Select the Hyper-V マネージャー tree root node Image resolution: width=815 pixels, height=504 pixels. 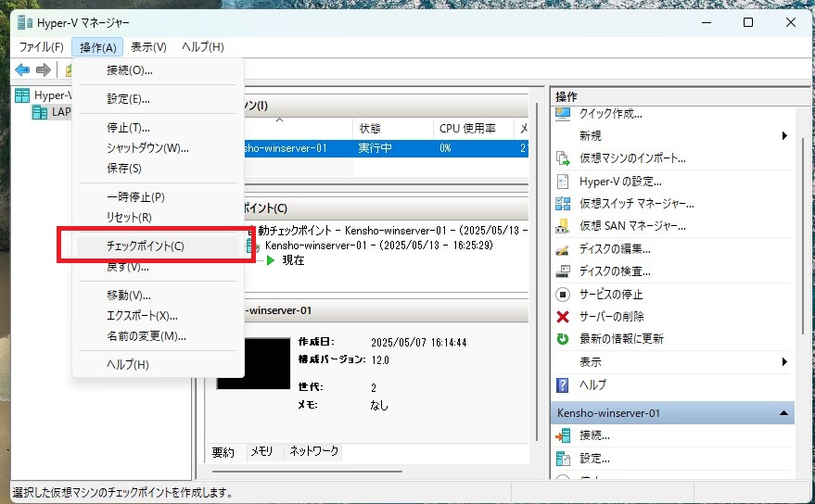[51, 95]
